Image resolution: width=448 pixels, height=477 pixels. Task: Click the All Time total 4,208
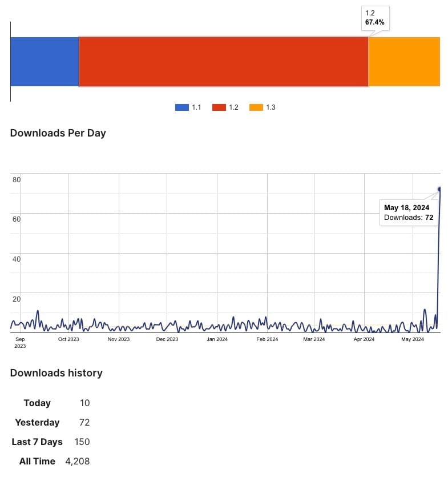tap(79, 462)
